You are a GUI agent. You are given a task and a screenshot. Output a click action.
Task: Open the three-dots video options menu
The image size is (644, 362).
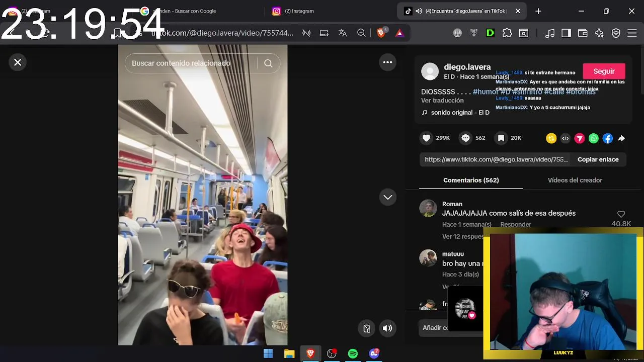pos(387,62)
